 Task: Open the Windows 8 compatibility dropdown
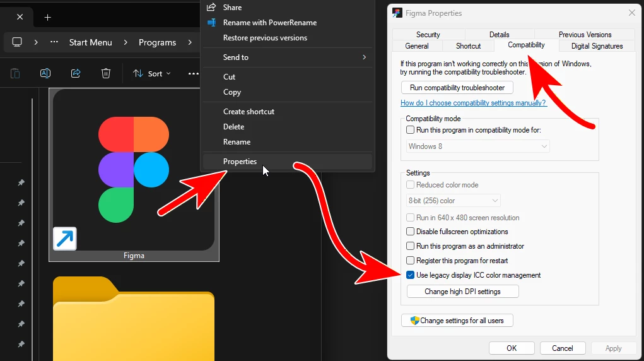477,146
